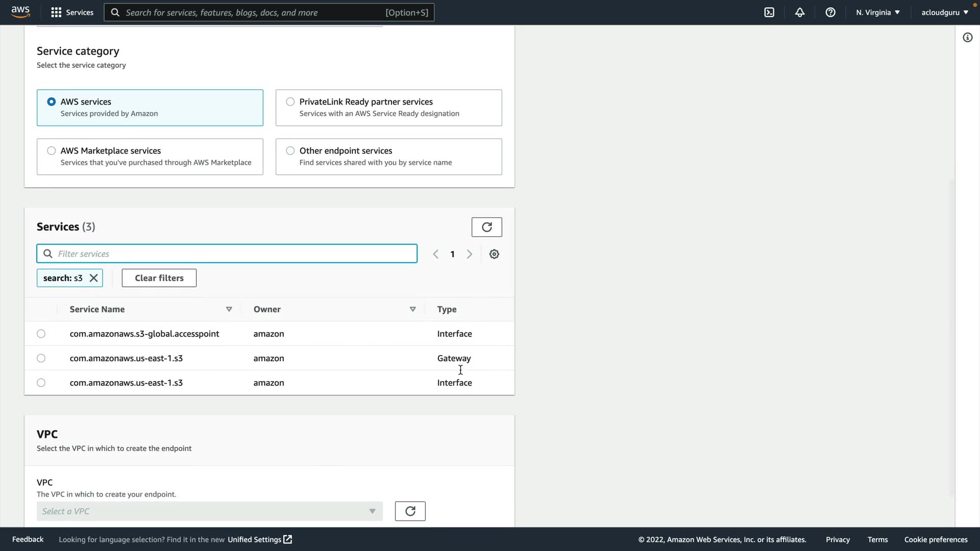
Task: Click the VPC refresh button
Action: 410,511
